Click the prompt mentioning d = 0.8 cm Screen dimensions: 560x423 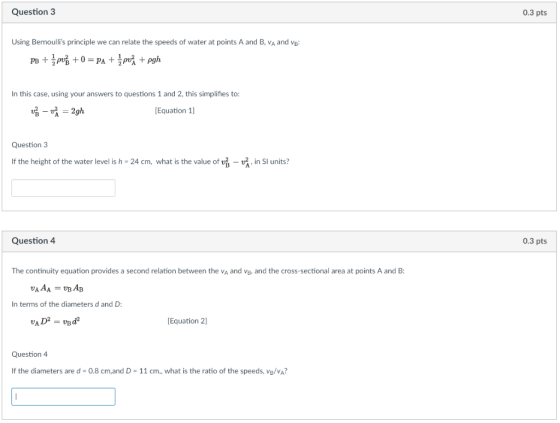[149, 371]
